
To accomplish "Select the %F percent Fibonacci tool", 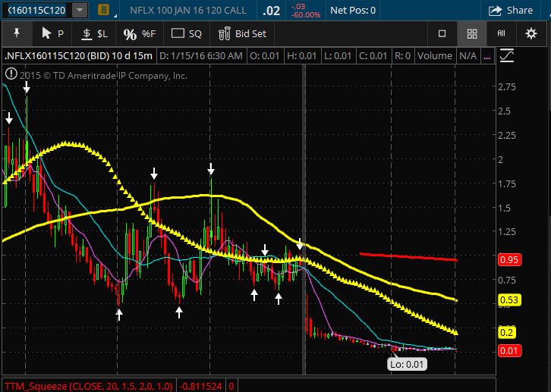I will click(139, 33).
